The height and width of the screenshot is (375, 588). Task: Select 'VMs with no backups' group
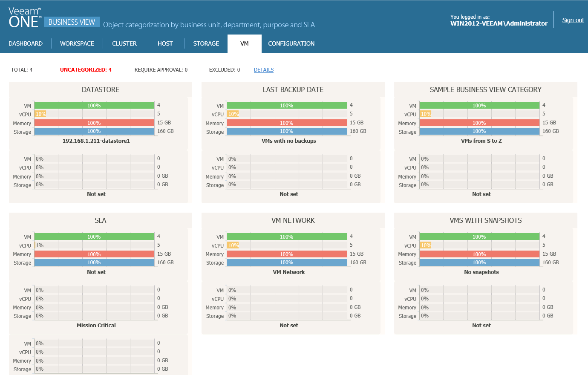coord(289,141)
